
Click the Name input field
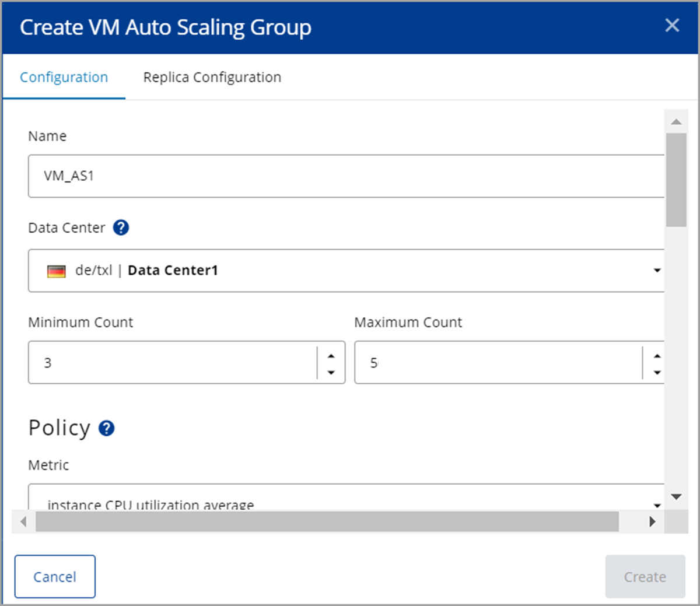(x=344, y=176)
